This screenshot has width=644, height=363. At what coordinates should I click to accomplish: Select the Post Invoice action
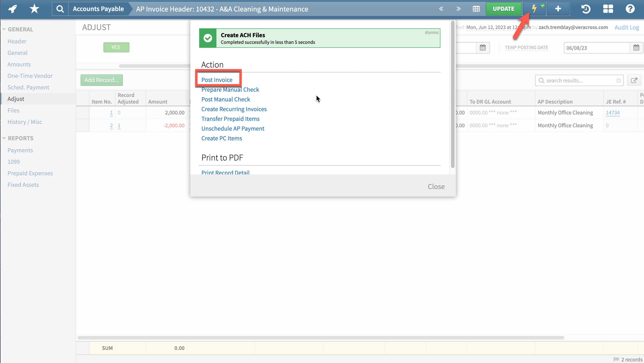click(217, 79)
